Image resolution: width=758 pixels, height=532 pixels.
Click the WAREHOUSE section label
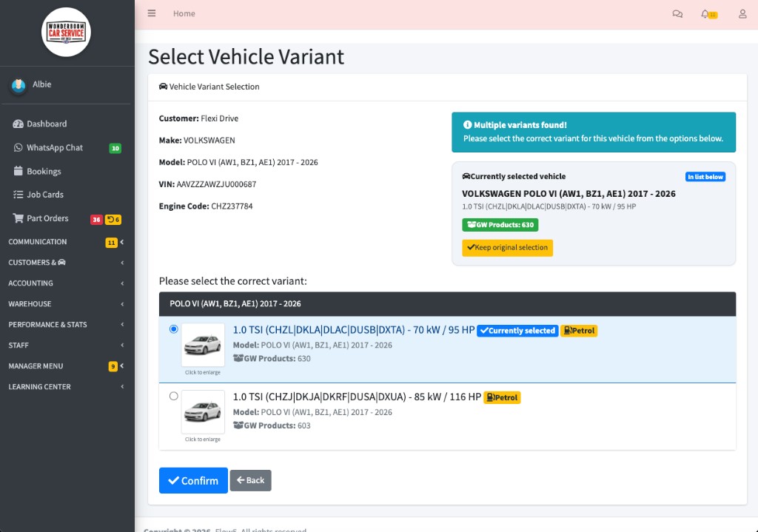pos(30,304)
